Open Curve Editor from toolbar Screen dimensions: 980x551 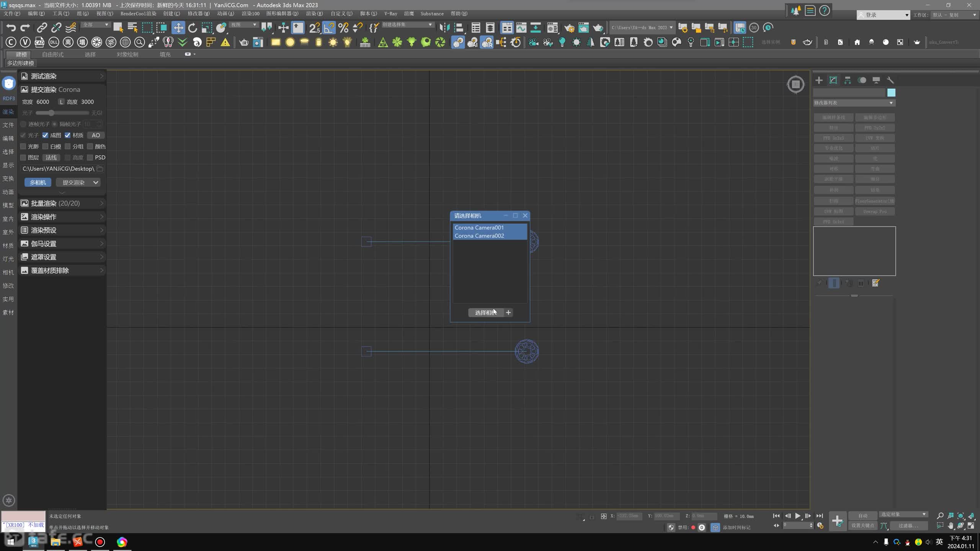point(521,28)
